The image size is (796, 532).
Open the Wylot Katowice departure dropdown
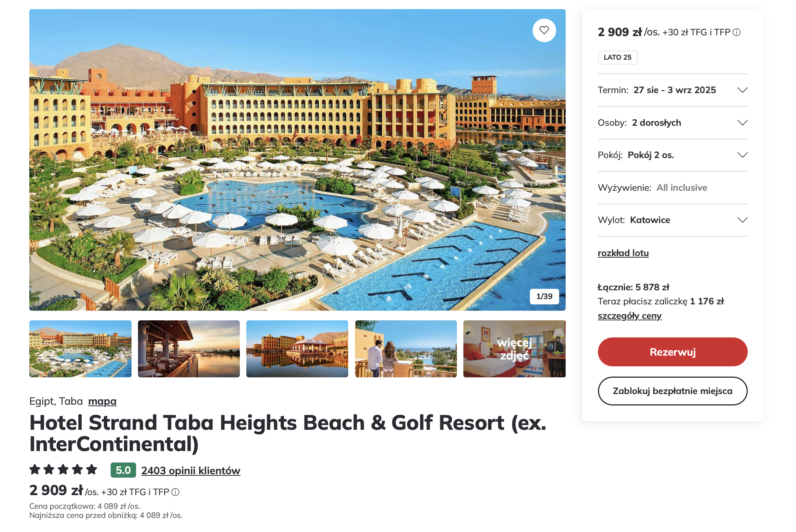pyautogui.click(x=742, y=220)
